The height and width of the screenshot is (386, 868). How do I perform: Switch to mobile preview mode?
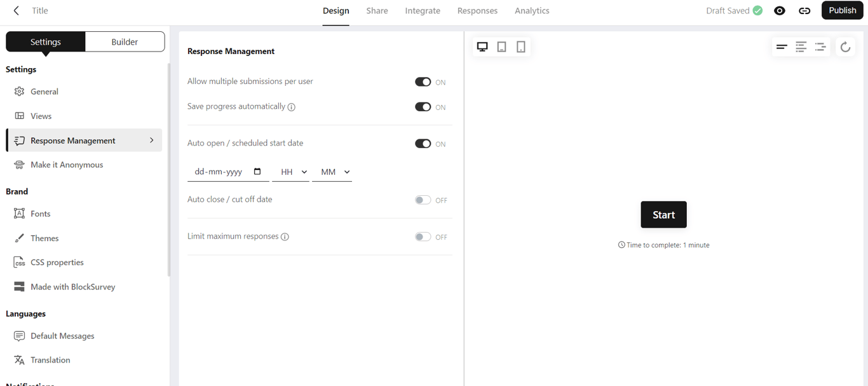pos(521,47)
